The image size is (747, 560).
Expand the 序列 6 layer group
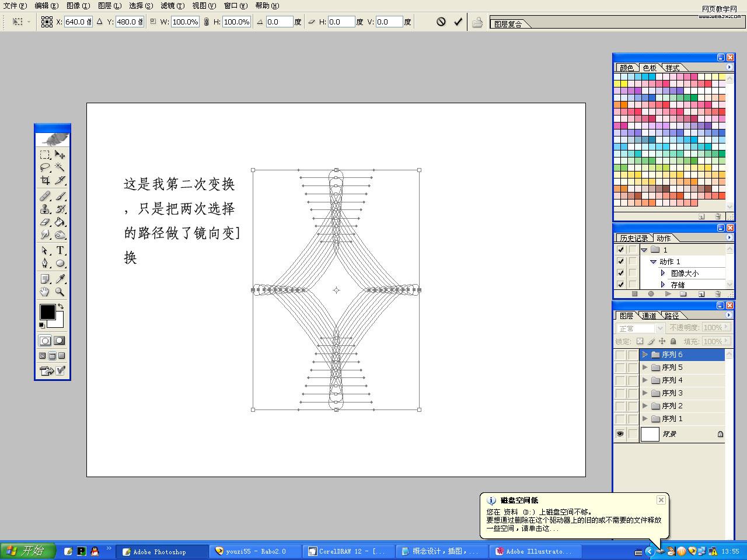point(645,355)
